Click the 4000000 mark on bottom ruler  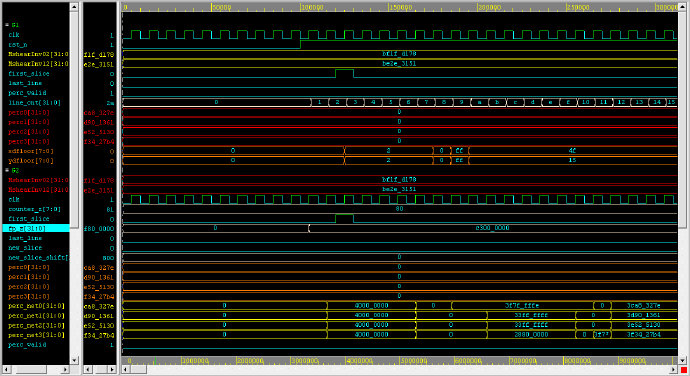(x=360, y=361)
